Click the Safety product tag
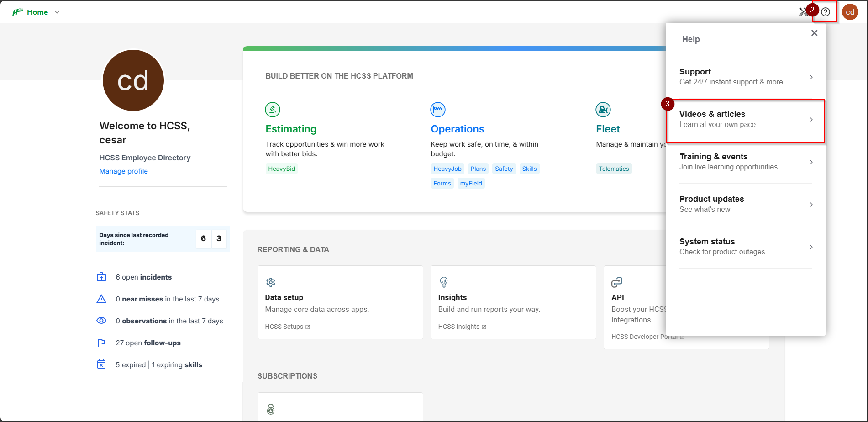 pyautogui.click(x=504, y=169)
